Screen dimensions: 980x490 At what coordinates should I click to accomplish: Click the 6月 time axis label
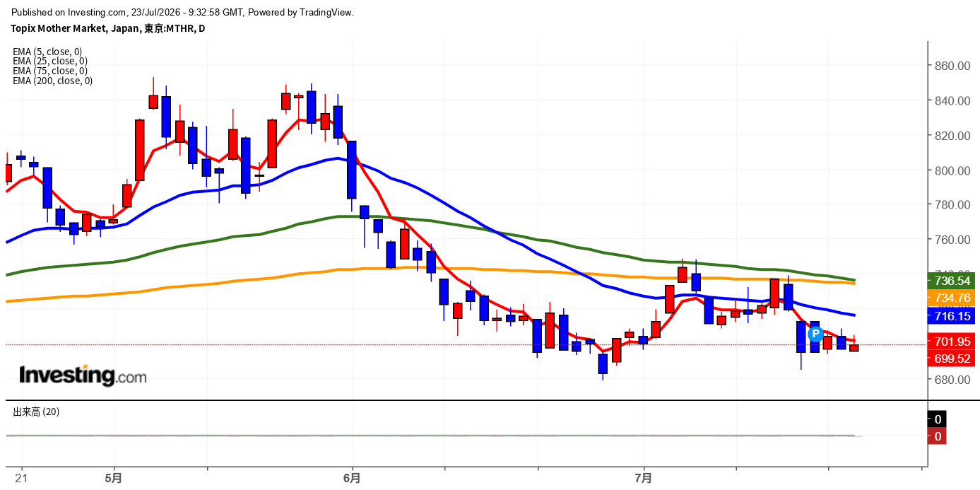[x=351, y=478]
